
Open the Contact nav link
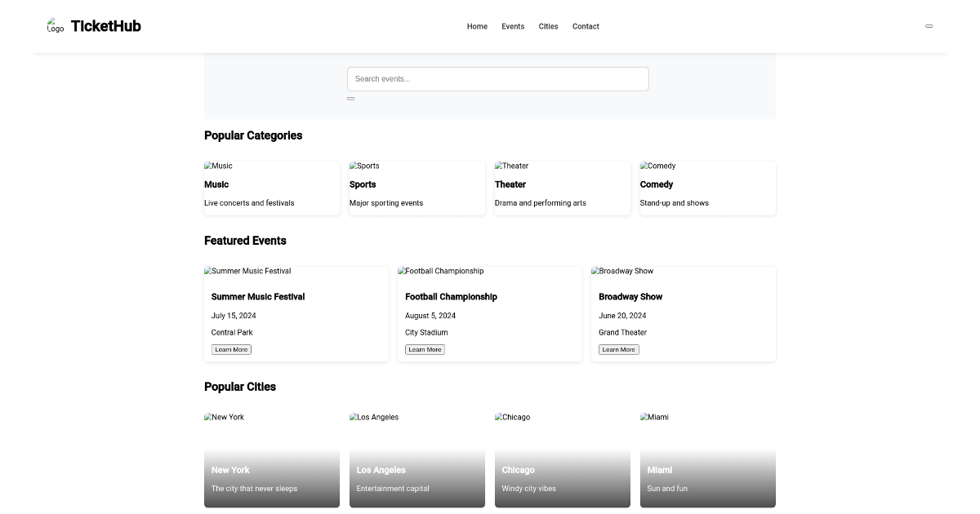pos(586,27)
